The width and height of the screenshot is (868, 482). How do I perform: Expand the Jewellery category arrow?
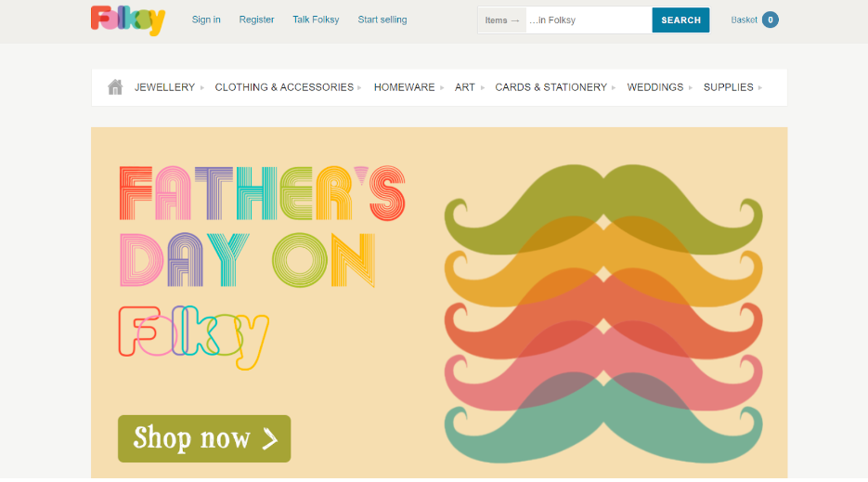coord(202,87)
